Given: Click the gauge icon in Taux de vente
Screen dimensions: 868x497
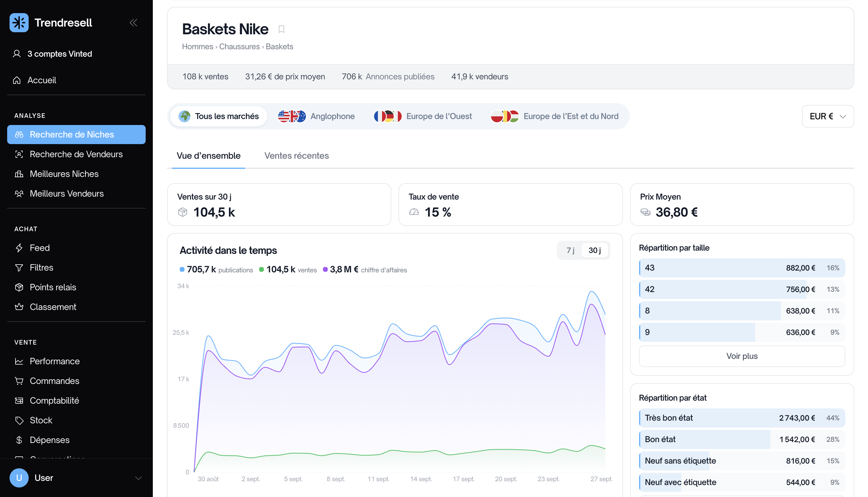Looking at the screenshot, I should [414, 212].
